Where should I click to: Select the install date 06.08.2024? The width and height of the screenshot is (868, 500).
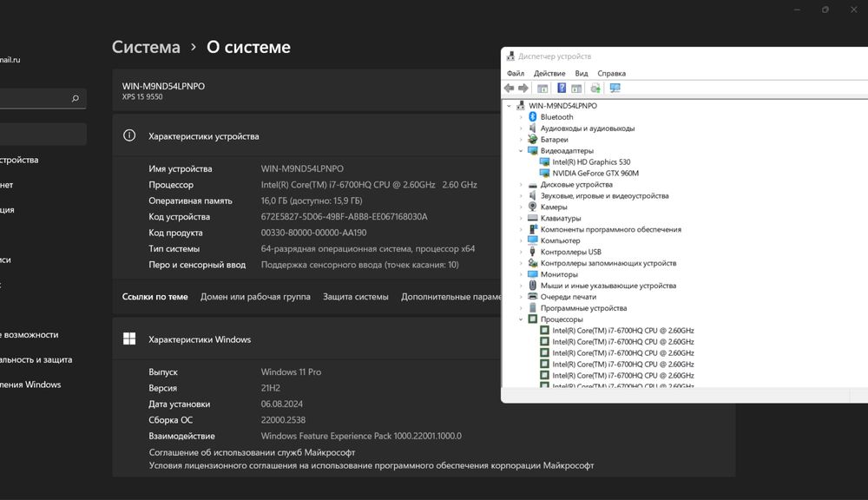point(282,405)
